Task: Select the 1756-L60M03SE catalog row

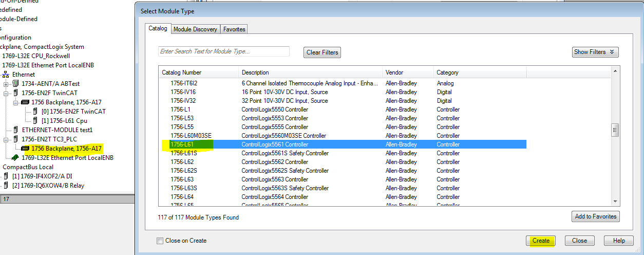Action: [343, 136]
